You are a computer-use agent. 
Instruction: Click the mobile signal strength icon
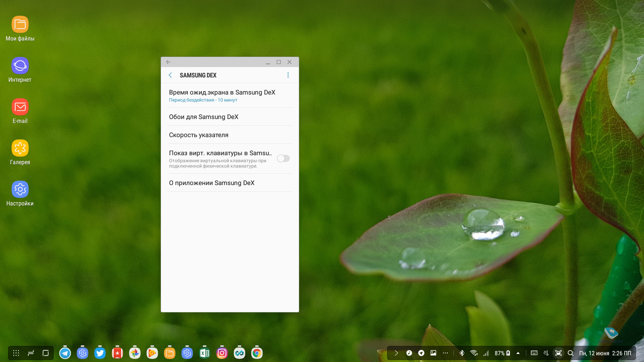[486, 353]
